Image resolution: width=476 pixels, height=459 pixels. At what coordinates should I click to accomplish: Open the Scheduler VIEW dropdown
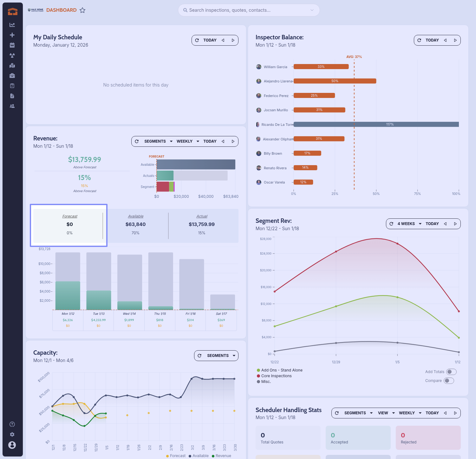[x=386, y=413]
